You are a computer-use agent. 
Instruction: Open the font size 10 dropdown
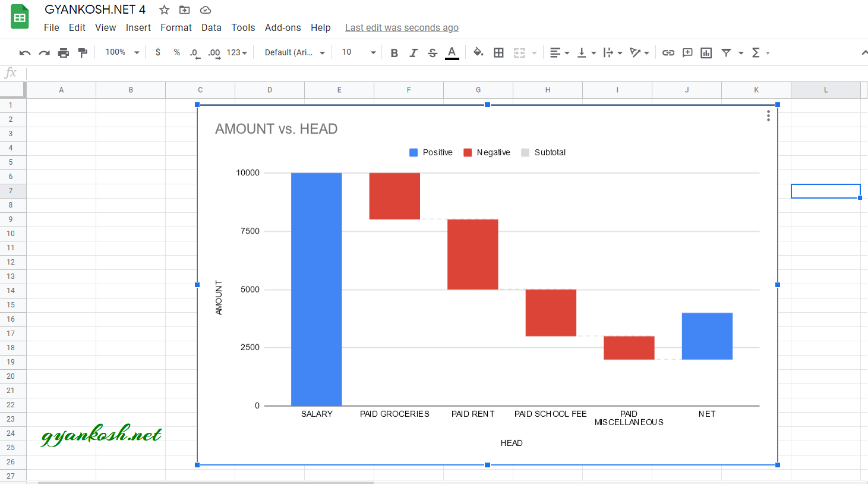(358, 52)
